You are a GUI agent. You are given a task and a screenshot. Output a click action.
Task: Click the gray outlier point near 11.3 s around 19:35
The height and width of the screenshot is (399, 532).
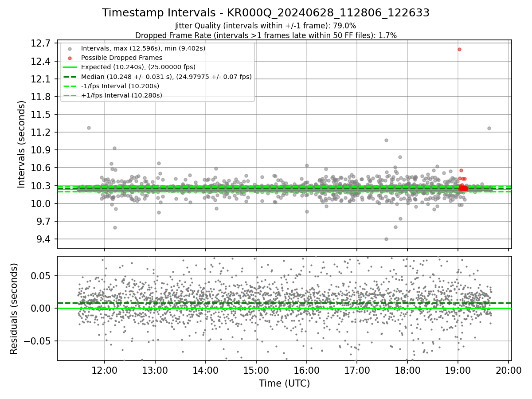489,128
